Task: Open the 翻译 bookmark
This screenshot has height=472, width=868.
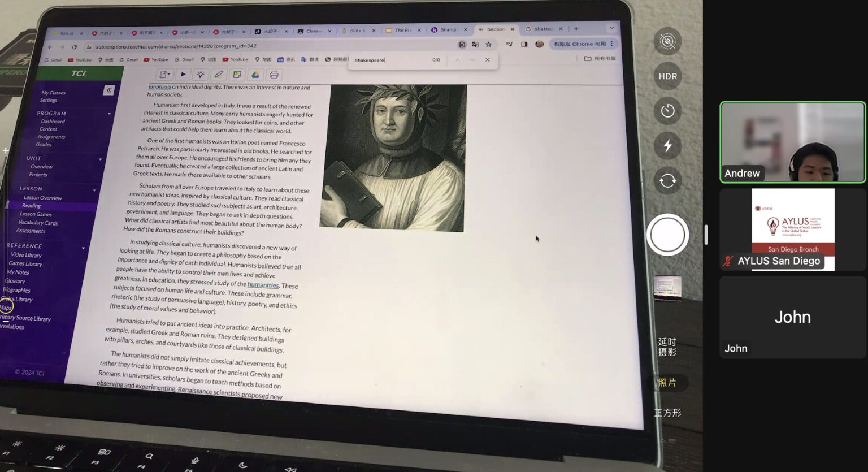Action: [x=311, y=59]
